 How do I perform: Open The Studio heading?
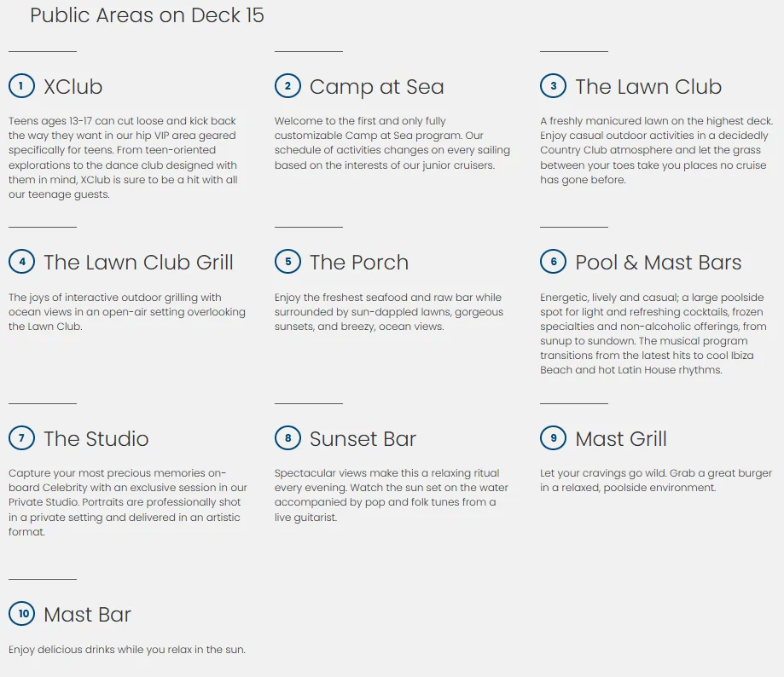(x=96, y=438)
